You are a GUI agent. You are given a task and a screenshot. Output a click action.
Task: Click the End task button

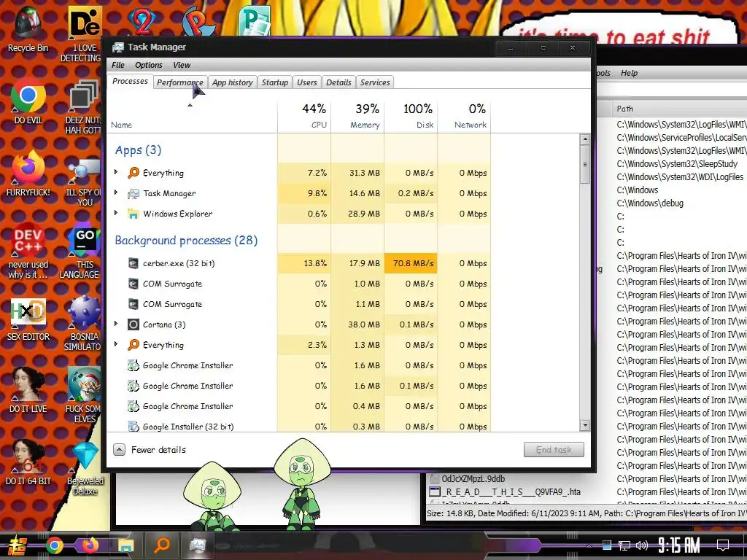(x=554, y=449)
